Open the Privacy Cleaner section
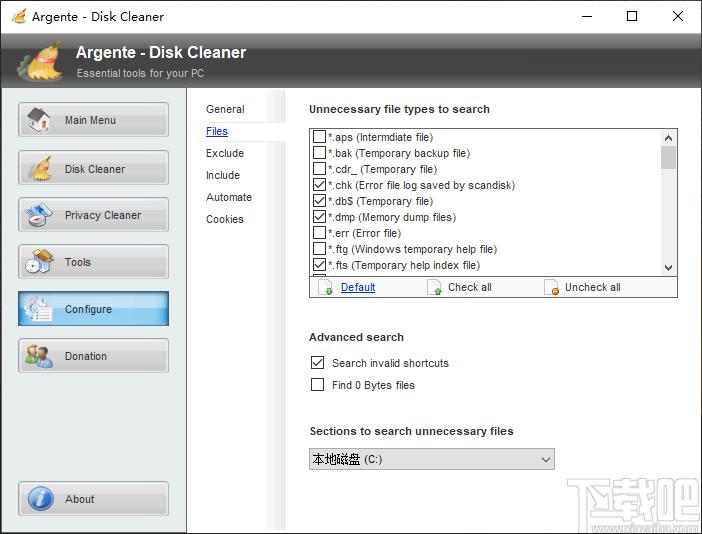Viewport: 702px width, 534px height. (94, 215)
